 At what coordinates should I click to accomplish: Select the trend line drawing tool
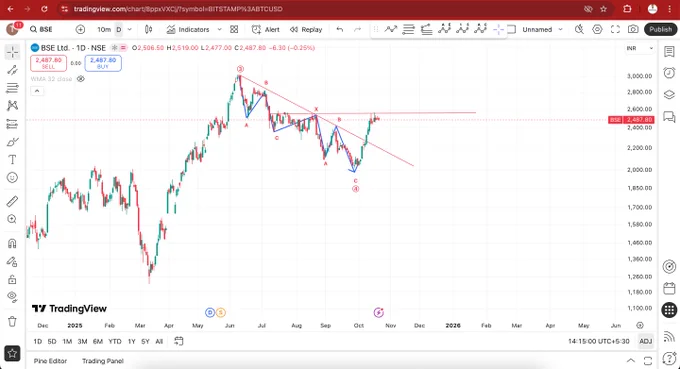point(12,70)
